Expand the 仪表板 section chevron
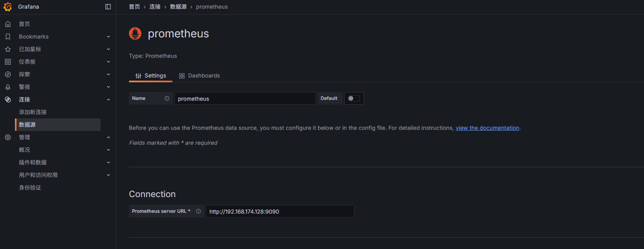 coord(108,62)
